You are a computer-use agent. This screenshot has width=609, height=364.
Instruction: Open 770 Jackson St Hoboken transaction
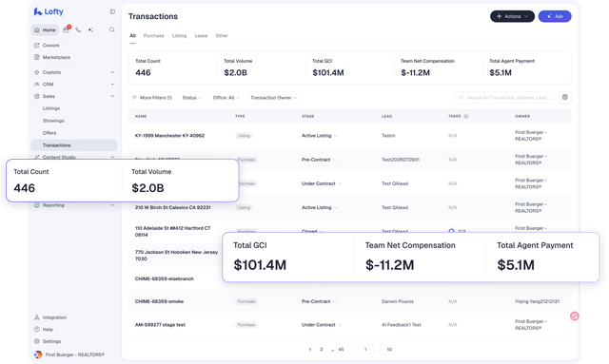click(176, 256)
